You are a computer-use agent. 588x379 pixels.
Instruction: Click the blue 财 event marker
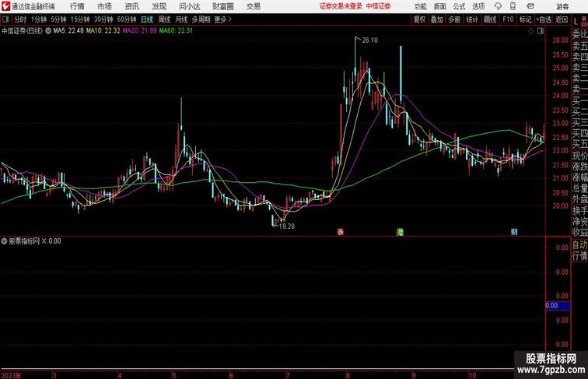[x=514, y=232]
